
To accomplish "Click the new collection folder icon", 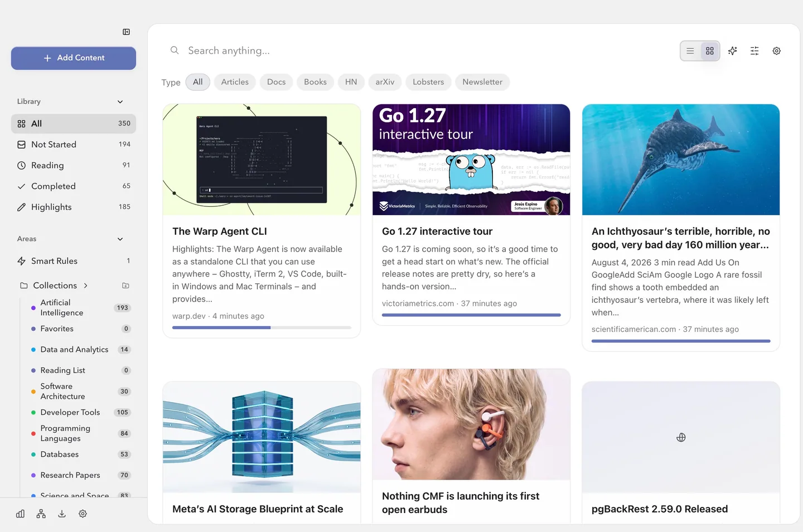I will [x=125, y=286].
